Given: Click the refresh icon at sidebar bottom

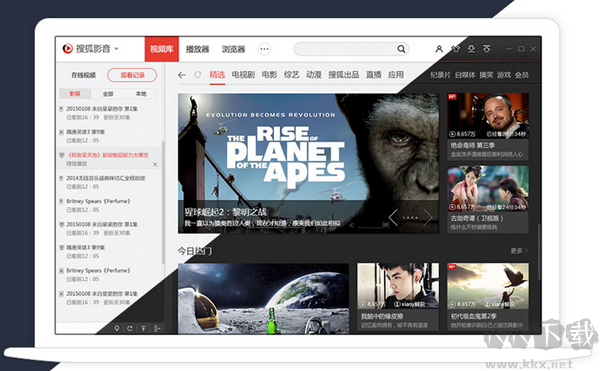Looking at the screenshot, I should pyautogui.click(x=130, y=328).
